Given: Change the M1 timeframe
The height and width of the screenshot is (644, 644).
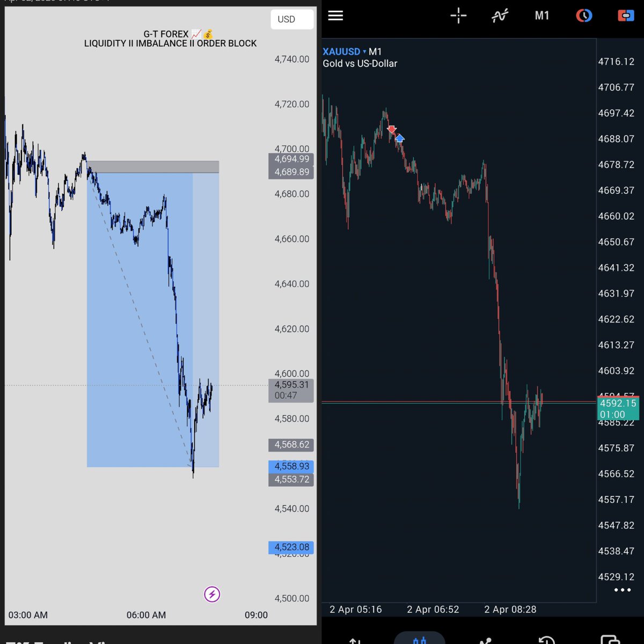Looking at the screenshot, I should (542, 16).
